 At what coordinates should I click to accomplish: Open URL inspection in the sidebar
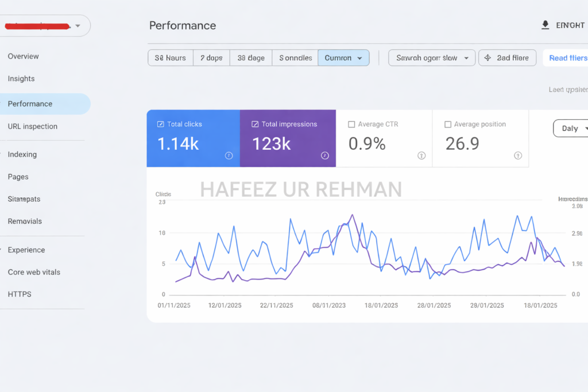pyautogui.click(x=33, y=126)
